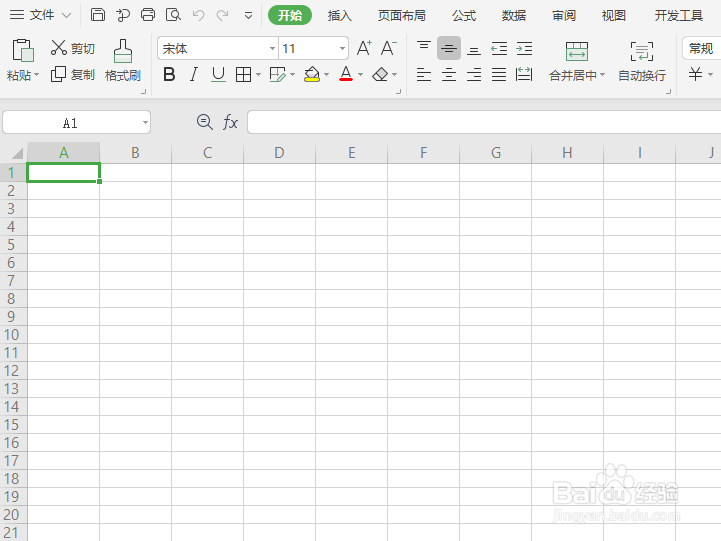Click the Save icon in quick access toolbar
Viewport: 721px width, 541px height.
coord(97,15)
